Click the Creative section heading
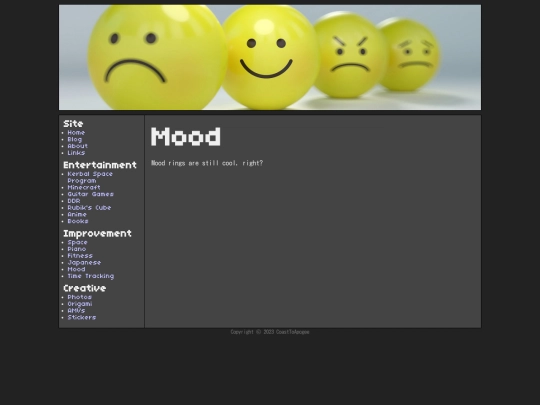 85,288
